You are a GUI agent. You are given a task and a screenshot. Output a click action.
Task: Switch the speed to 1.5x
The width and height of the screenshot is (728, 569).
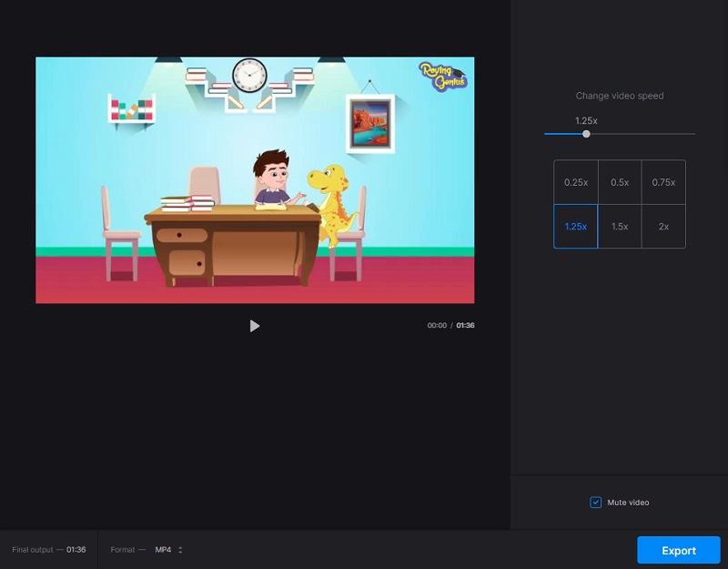(x=620, y=227)
